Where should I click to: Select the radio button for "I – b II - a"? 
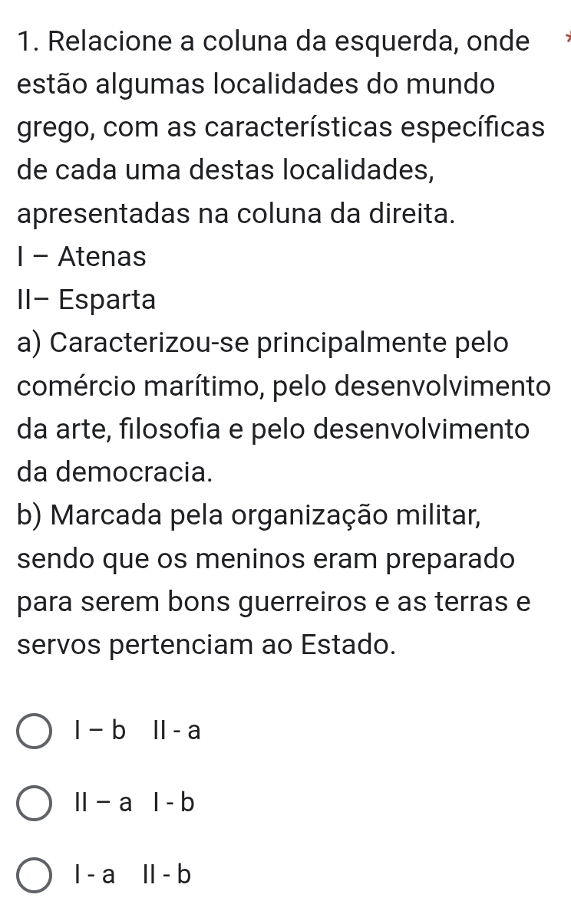(x=35, y=732)
